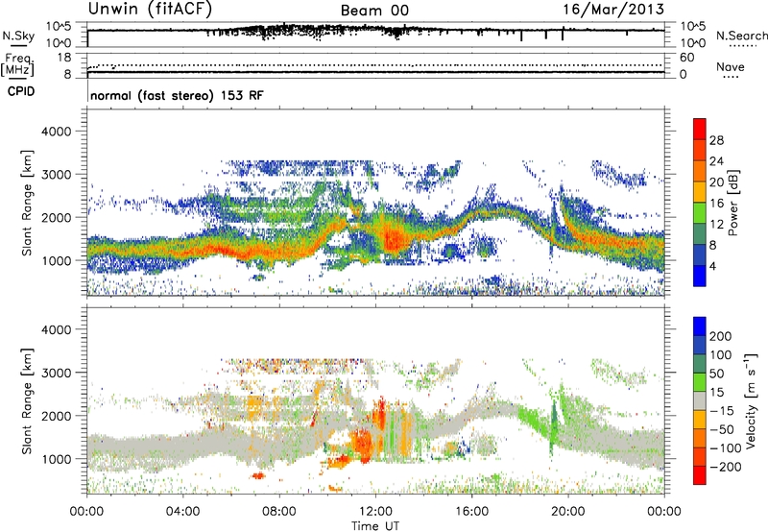Click the '3000' tick on the velocity panel
The image size is (768, 532).
pyautogui.click(x=56, y=373)
